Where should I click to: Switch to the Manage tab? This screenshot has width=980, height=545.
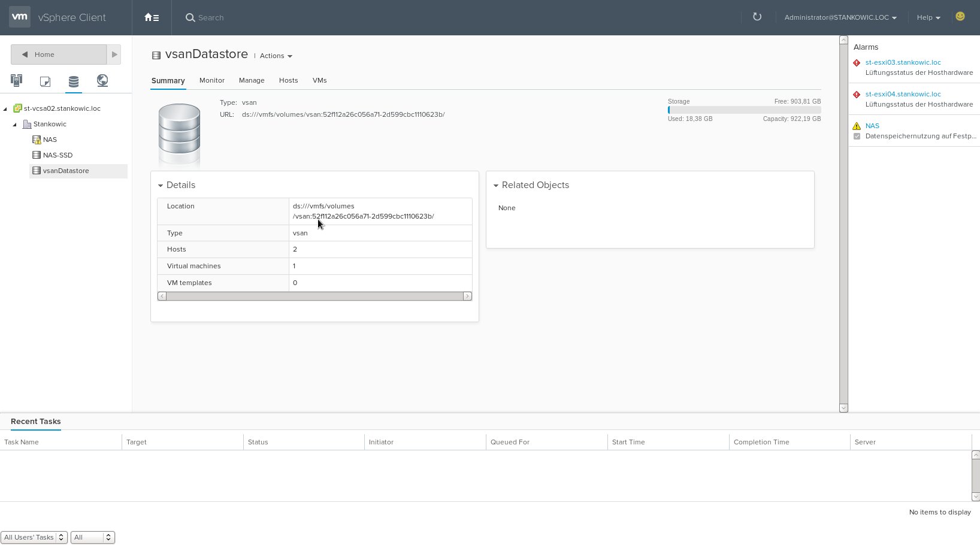(x=252, y=80)
